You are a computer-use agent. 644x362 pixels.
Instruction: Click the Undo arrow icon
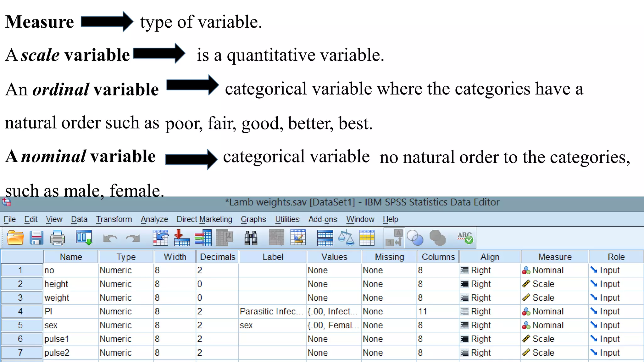pyautogui.click(x=110, y=239)
